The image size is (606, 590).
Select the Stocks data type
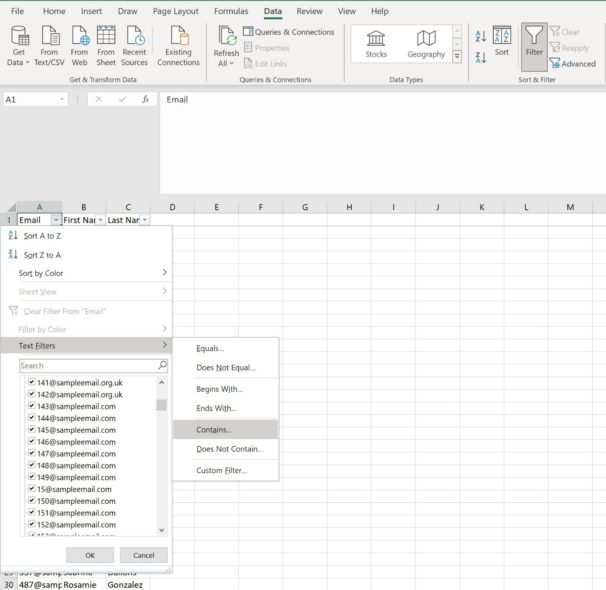click(376, 42)
